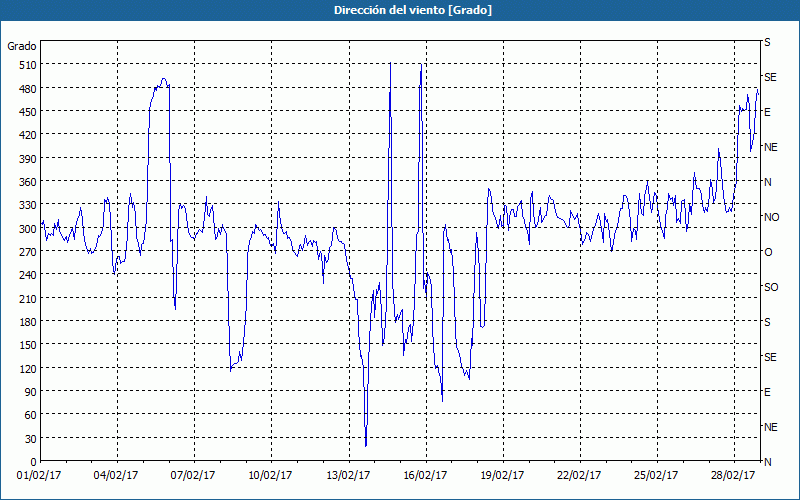Select the 90 value on the y-axis
Image resolution: width=800 pixels, height=500 pixels.
30,392
